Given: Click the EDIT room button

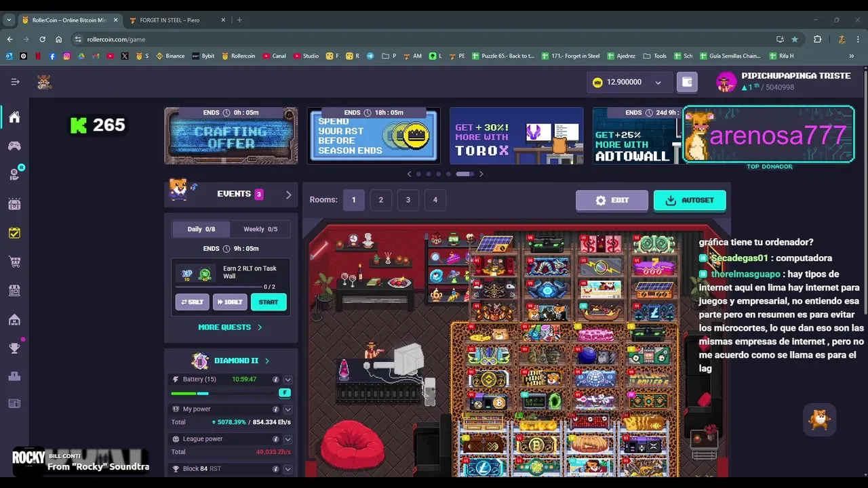Looking at the screenshot, I should (612, 201).
